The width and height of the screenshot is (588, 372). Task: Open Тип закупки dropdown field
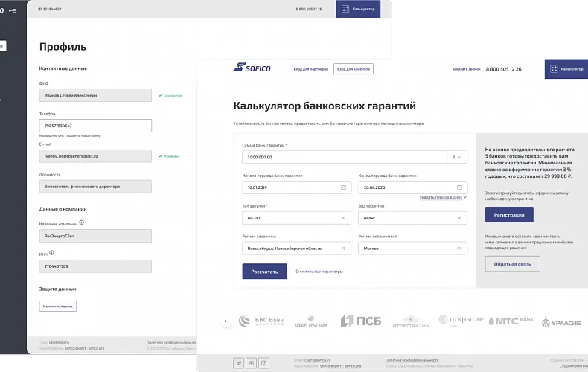(297, 218)
